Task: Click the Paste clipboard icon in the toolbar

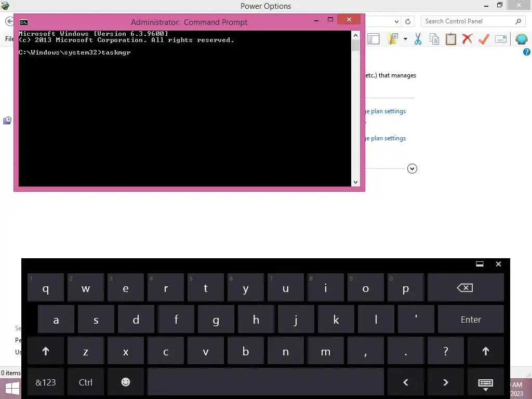Action: click(450, 39)
